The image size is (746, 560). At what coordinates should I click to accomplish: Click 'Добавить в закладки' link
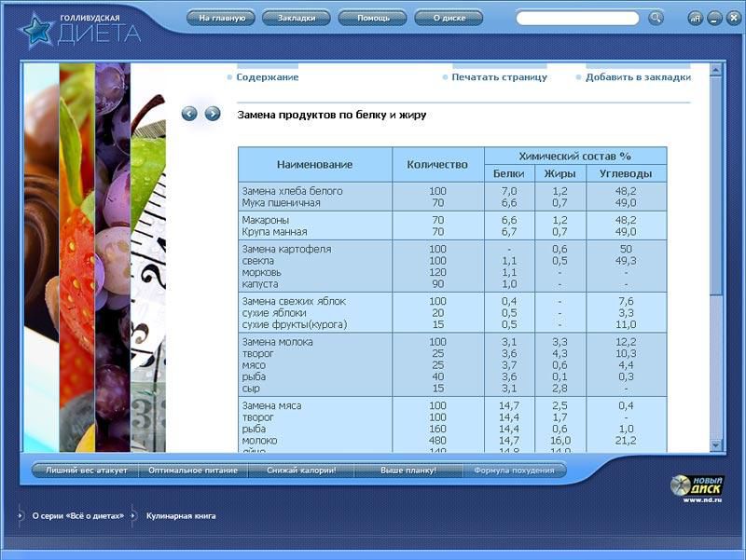pyautogui.click(x=638, y=77)
